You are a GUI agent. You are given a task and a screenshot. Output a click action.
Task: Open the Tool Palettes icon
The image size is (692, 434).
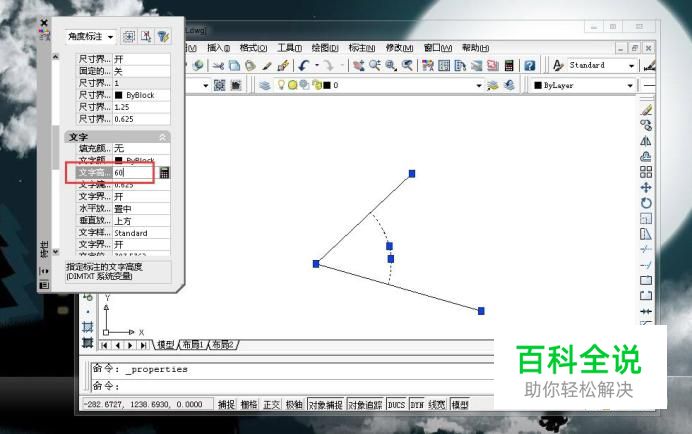pyautogui.click(x=460, y=66)
